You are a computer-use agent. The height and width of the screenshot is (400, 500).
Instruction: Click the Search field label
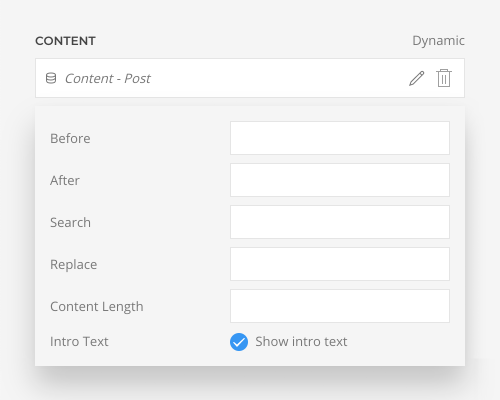pos(70,222)
